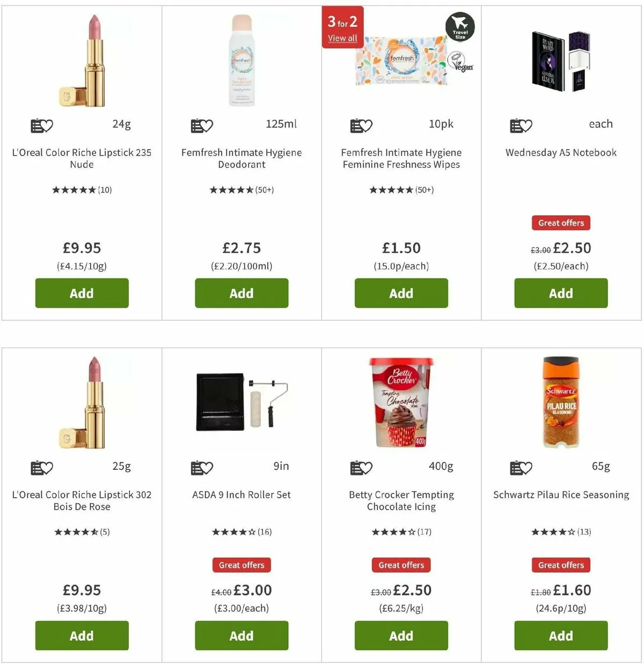Open ASDA 9 Inch Roller Set image
Viewport: 644px width, 664px height.
click(241, 403)
